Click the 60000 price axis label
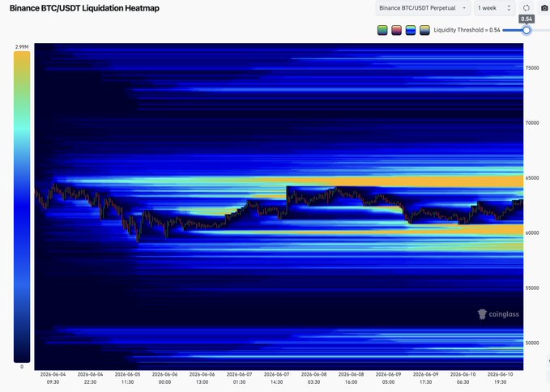 tap(532, 232)
